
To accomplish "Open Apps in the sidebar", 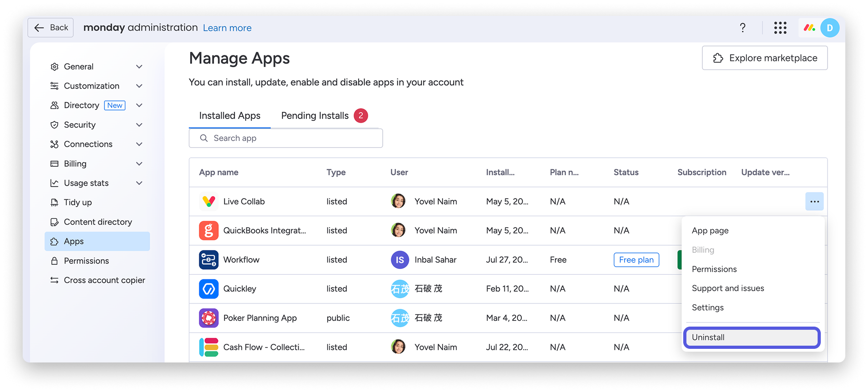I will point(97,241).
